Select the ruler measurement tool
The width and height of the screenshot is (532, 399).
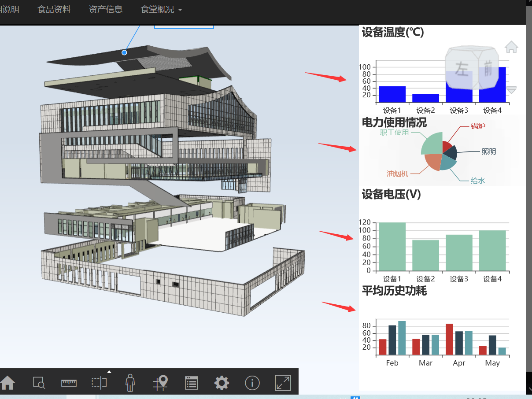tap(69, 383)
